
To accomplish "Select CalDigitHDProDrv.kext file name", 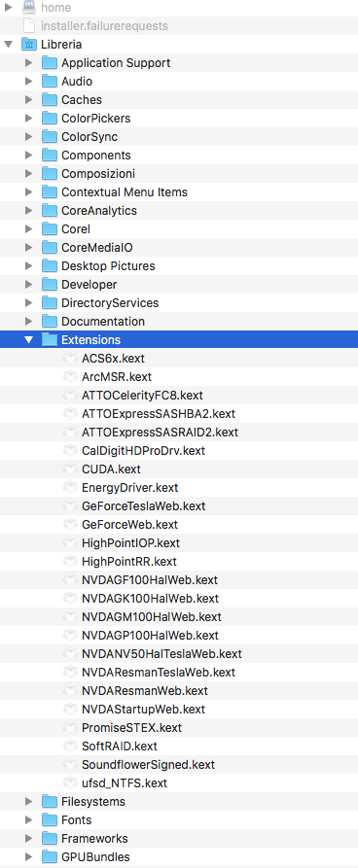I will coord(144,451).
